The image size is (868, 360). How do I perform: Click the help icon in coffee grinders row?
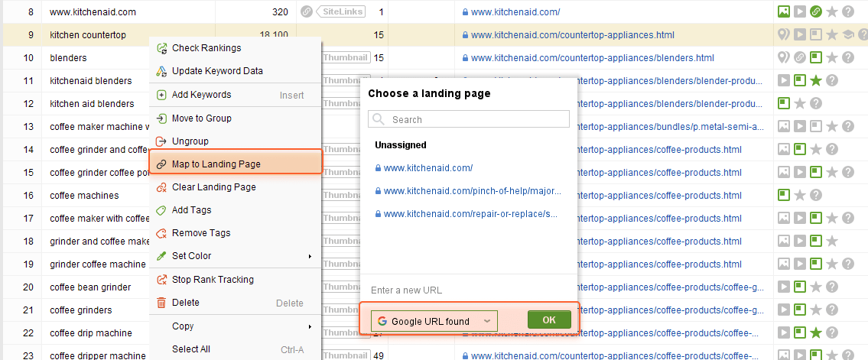tap(831, 310)
